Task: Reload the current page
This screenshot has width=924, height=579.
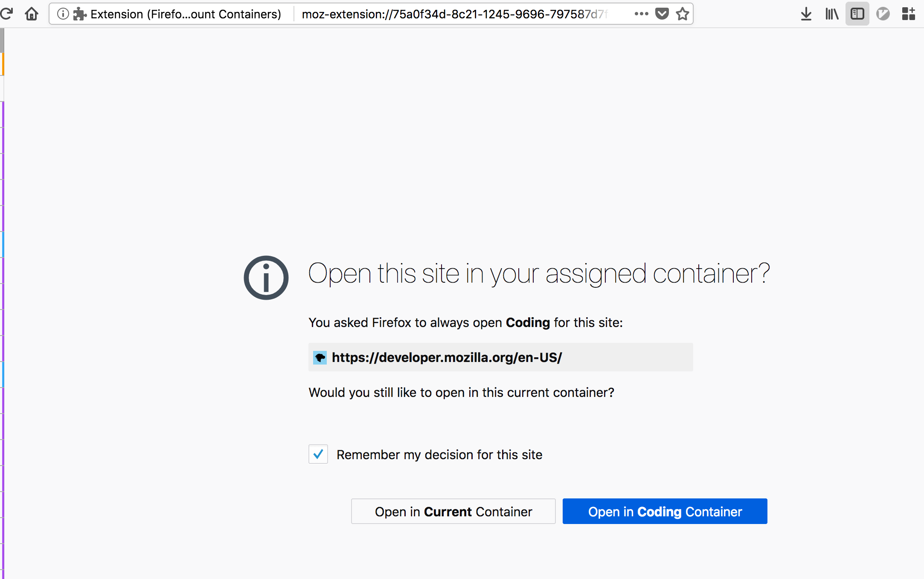Action: pyautogui.click(x=7, y=14)
